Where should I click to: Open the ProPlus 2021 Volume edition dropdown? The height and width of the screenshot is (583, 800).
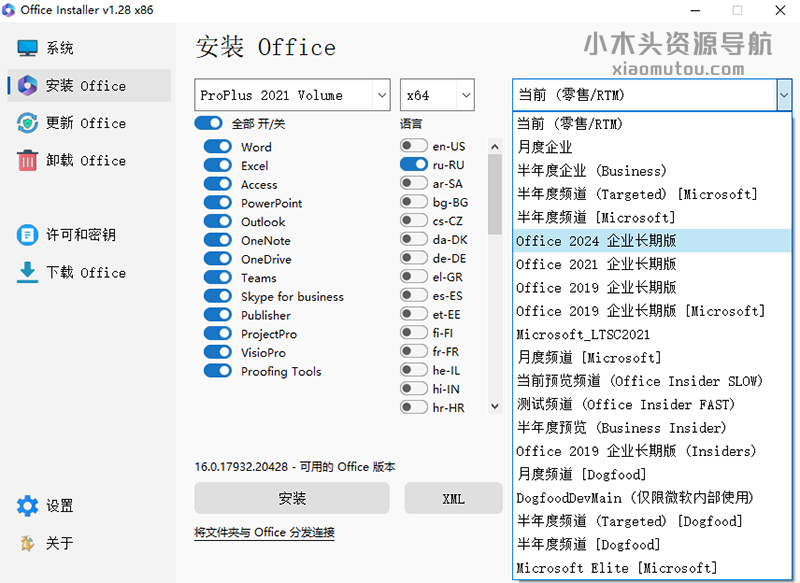(x=292, y=95)
